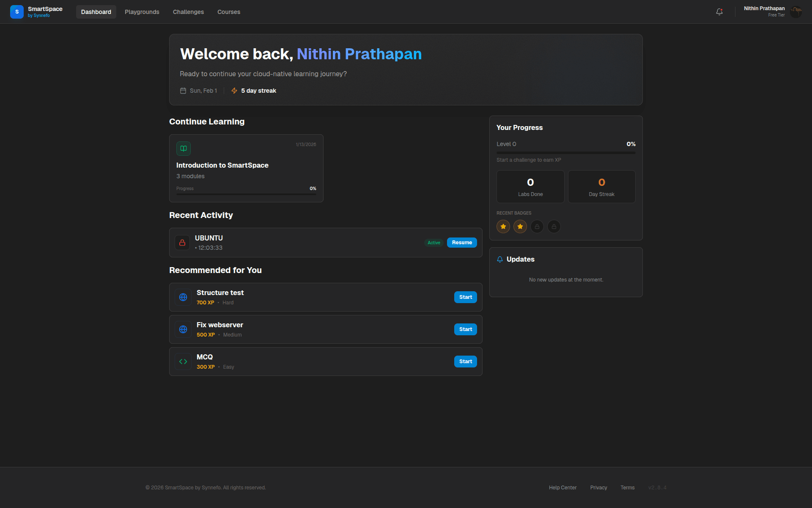Open the Playgrounds tab

142,12
